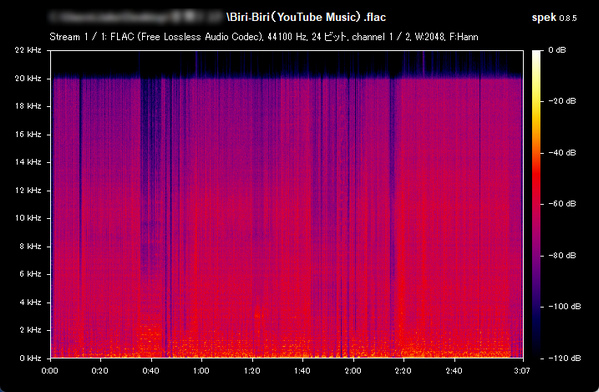Click the -80 dB scale label
599x392 pixels.
pos(562,255)
